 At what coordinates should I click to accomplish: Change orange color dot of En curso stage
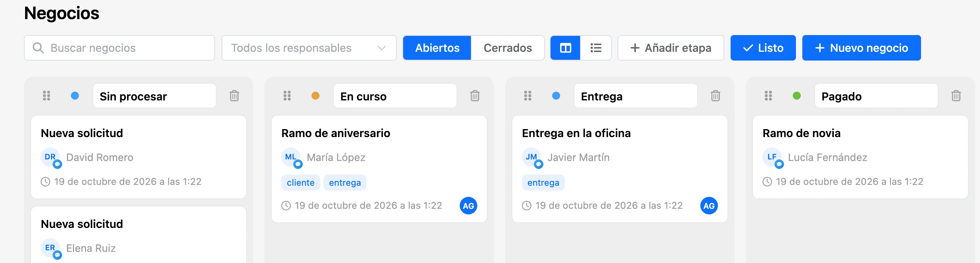click(x=316, y=96)
